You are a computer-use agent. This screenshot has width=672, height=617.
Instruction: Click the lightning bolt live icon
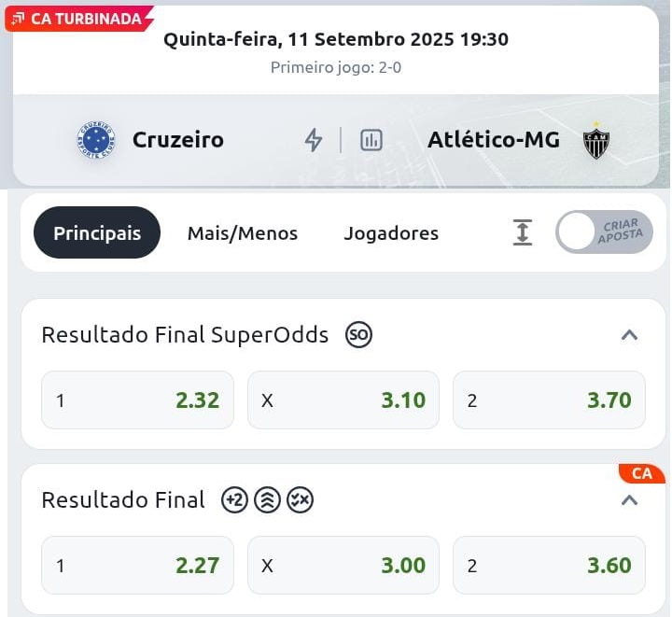pyautogui.click(x=314, y=140)
